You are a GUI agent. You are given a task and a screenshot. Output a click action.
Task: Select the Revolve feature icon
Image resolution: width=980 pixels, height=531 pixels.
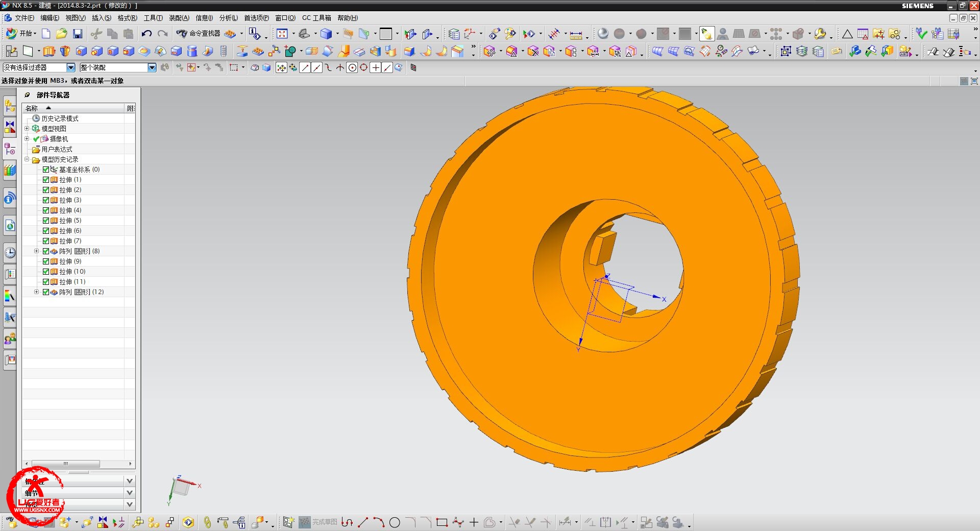point(65,51)
